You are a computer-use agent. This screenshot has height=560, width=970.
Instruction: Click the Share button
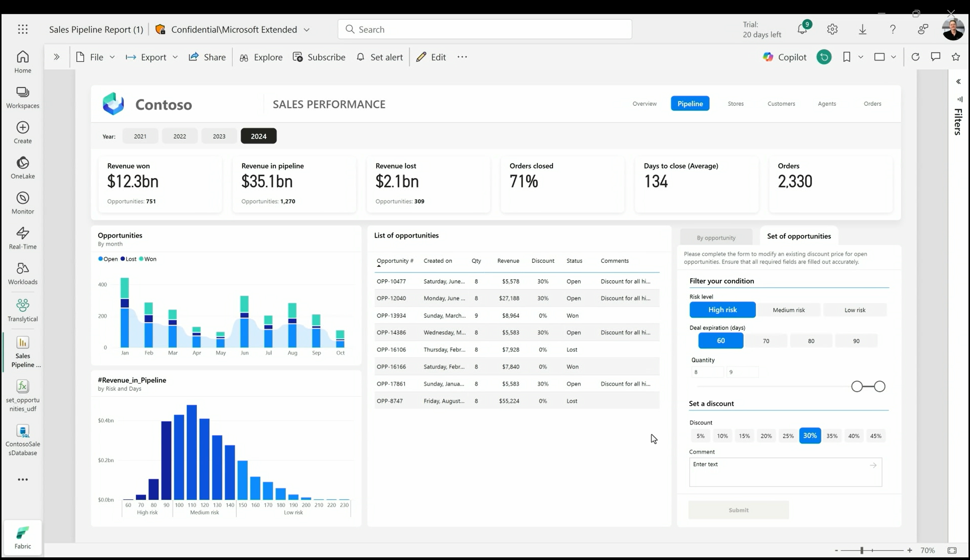(207, 57)
